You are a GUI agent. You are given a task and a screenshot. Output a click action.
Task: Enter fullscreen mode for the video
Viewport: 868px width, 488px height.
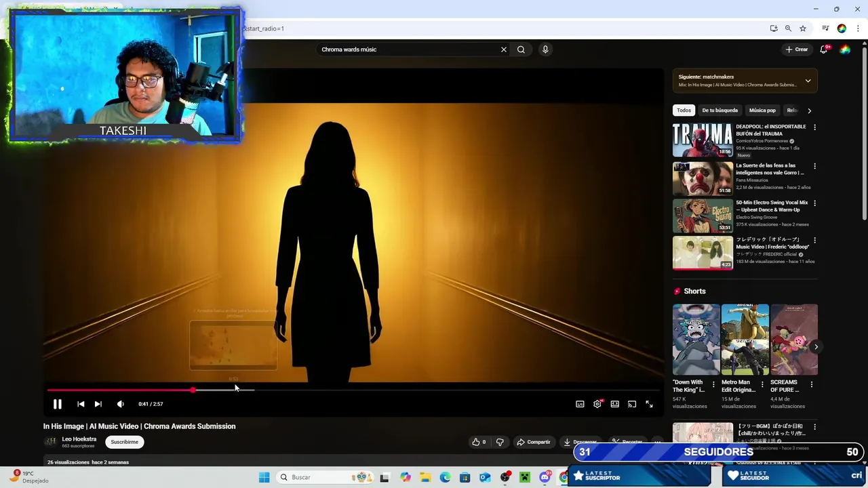coord(649,404)
